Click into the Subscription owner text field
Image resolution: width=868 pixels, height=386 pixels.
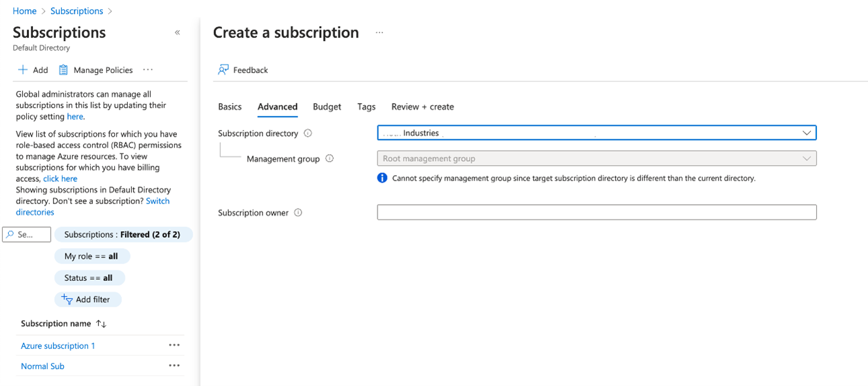point(596,213)
